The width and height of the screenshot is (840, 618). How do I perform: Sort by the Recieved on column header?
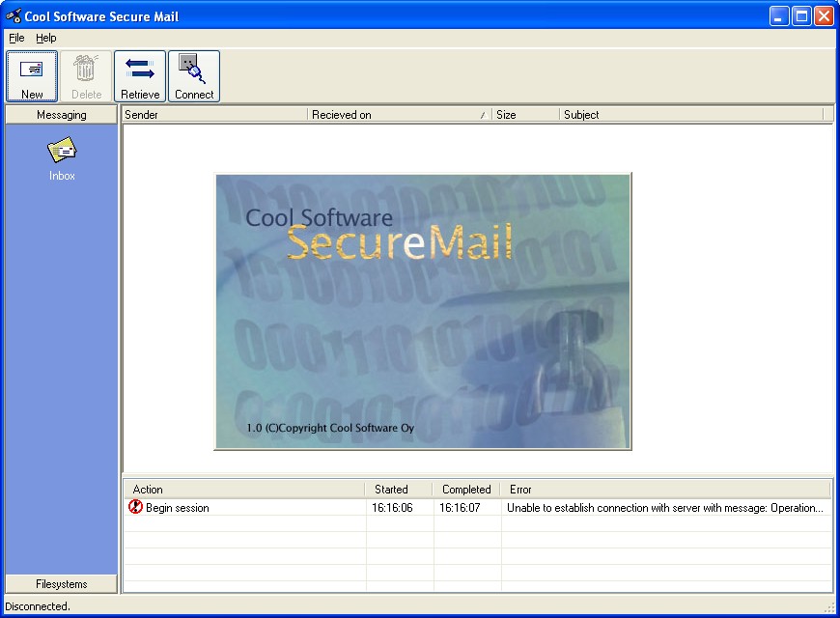[399, 115]
